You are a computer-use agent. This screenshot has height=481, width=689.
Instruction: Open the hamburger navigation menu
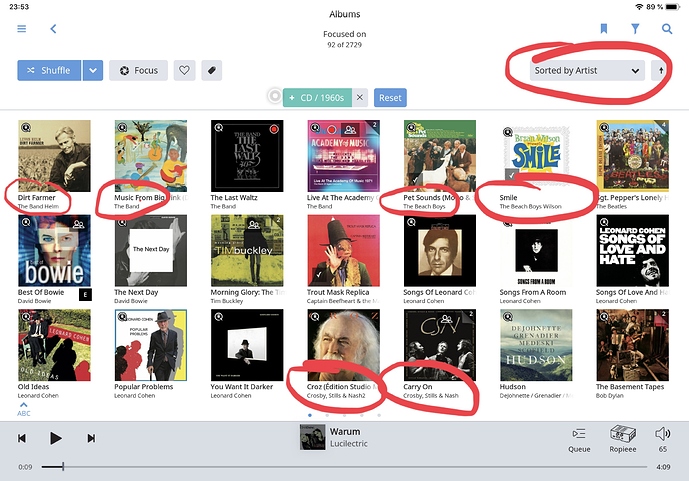(22, 29)
